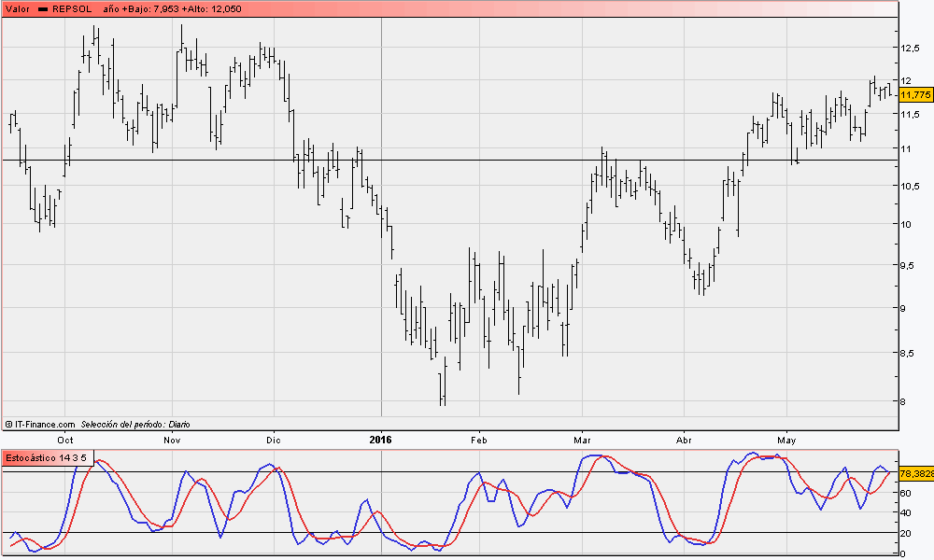Click the current price tag 11,775
Screen dimensions: 934x560
916,95
